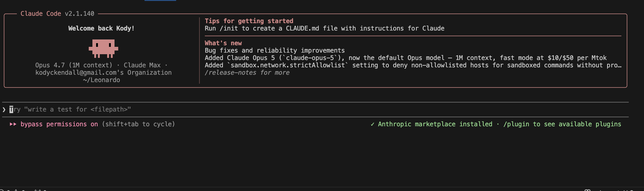Click "kodyckendall@gmail.com's Organization" line
Image resolution: width=644 pixels, height=191 pixels.
103,73
